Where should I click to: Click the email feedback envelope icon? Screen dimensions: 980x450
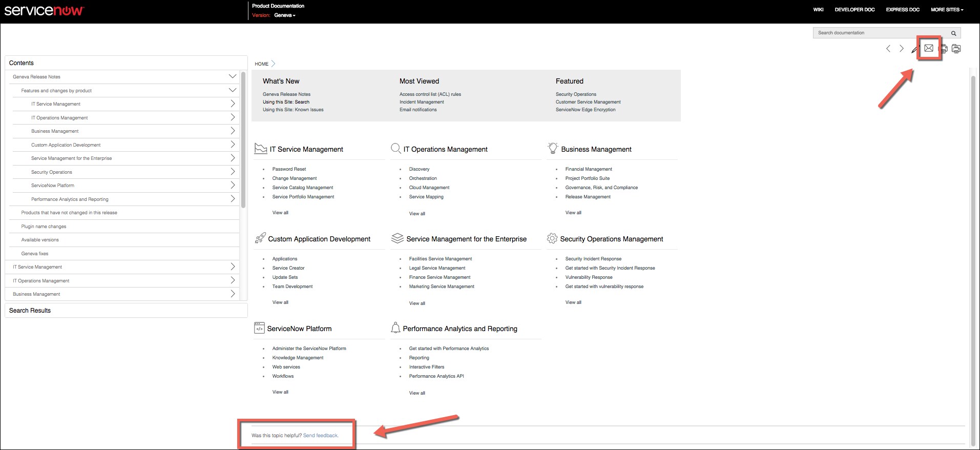pos(928,49)
